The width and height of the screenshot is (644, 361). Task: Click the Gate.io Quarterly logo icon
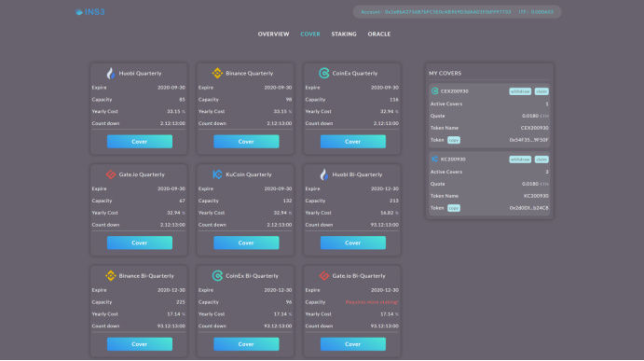(111, 174)
